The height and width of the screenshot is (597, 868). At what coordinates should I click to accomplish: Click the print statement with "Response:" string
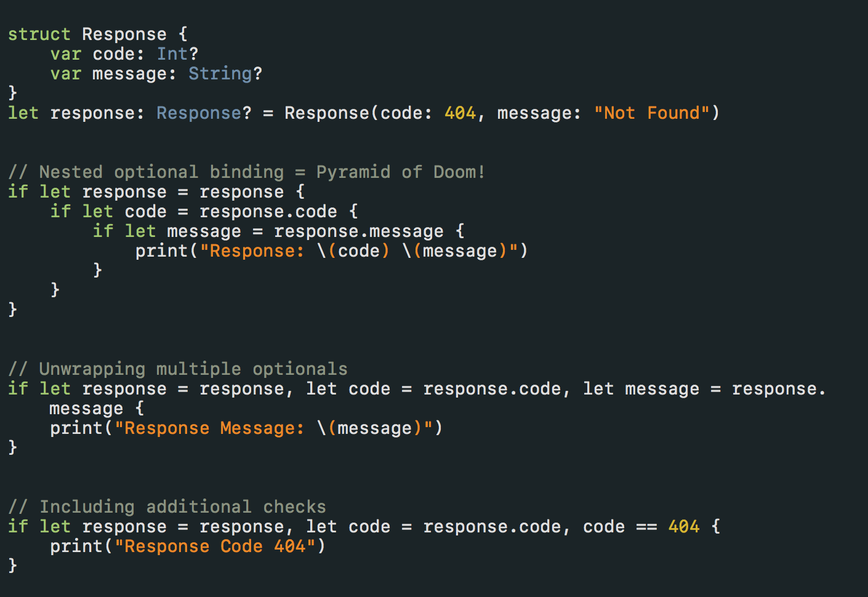[332, 251]
